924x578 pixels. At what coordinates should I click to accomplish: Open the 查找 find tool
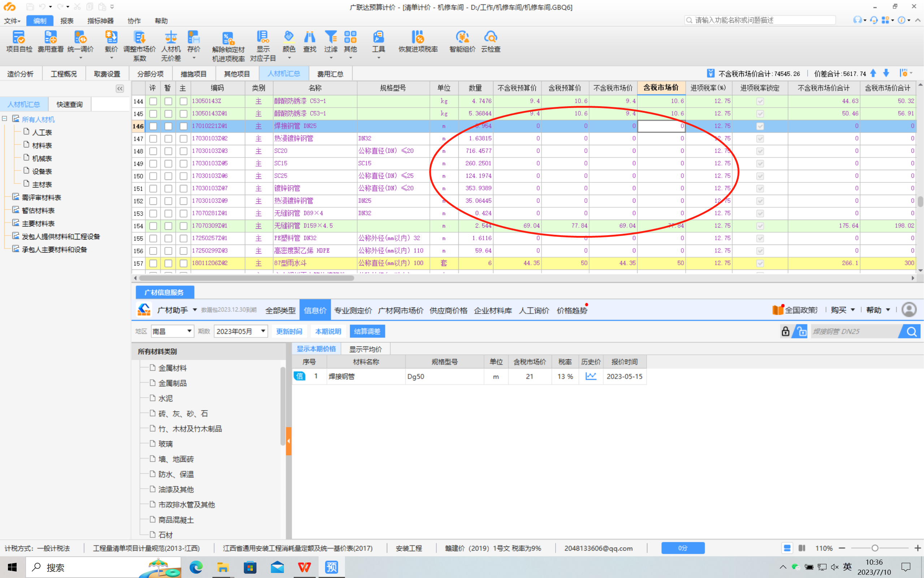click(310, 42)
